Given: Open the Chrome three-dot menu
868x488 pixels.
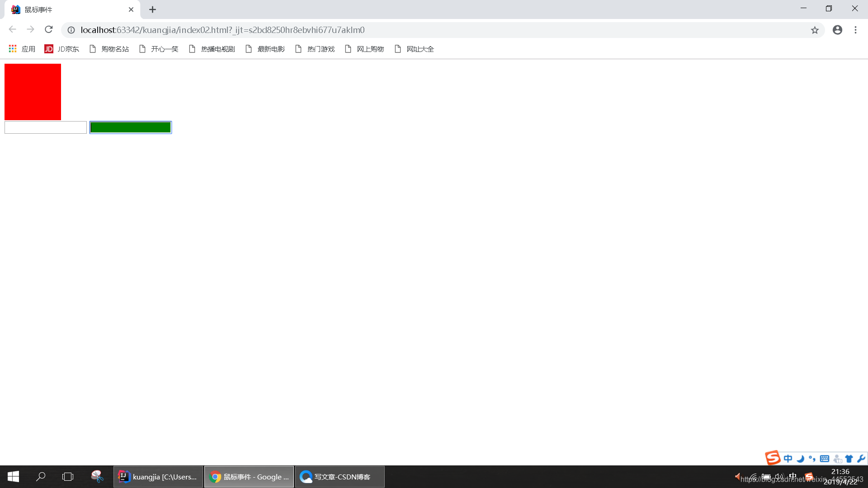Looking at the screenshot, I should coord(855,30).
